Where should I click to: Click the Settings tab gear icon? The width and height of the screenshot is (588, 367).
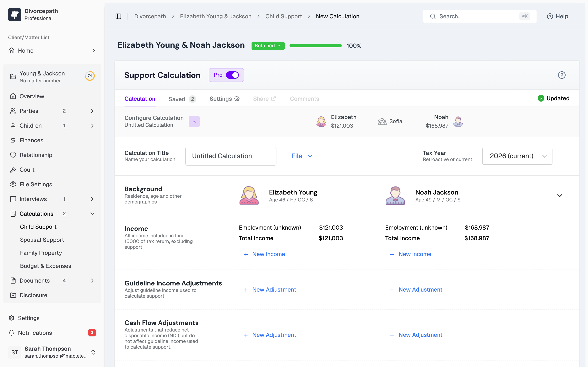[x=237, y=99]
